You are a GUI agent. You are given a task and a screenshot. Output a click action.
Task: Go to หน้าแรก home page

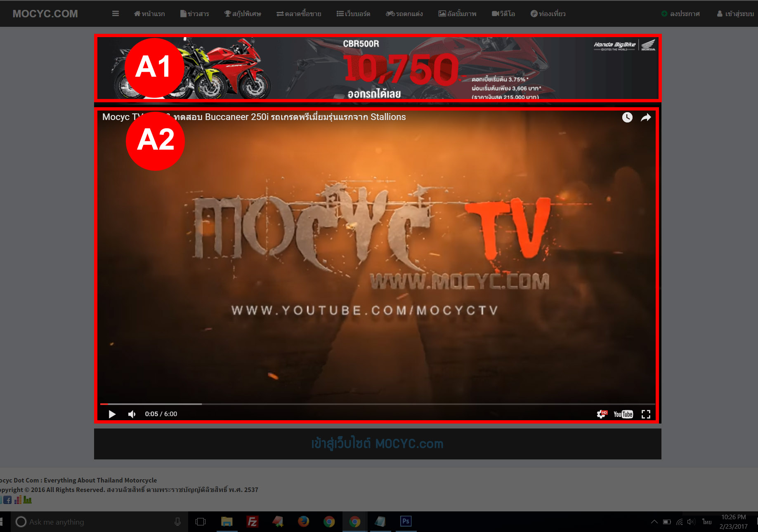149,14
